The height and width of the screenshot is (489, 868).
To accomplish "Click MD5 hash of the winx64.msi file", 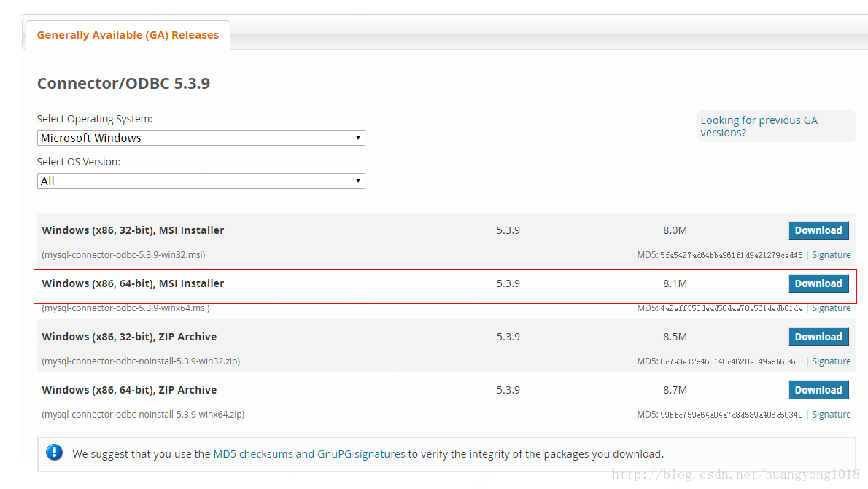I will click(x=732, y=308).
